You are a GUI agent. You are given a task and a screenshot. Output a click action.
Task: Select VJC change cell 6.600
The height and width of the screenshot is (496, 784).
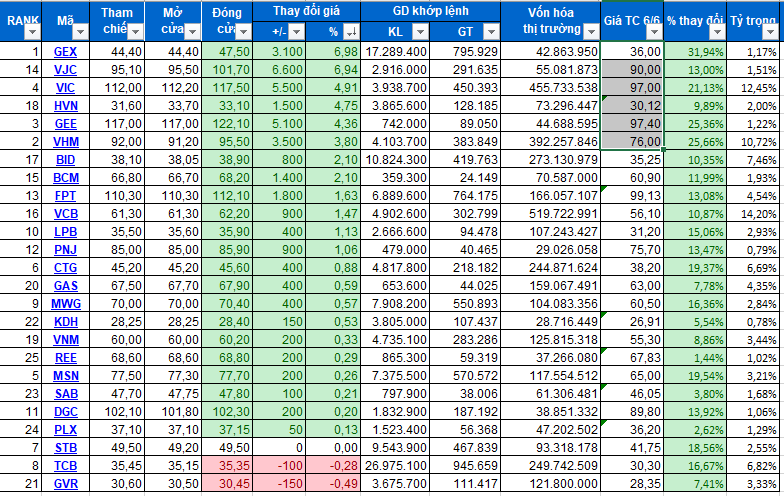pyautogui.click(x=279, y=70)
